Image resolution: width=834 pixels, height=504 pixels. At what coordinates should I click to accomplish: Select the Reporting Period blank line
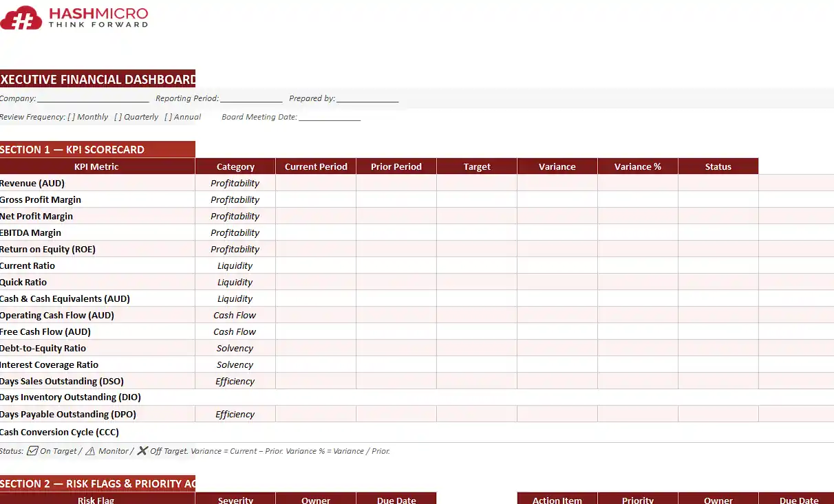tap(251, 99)
